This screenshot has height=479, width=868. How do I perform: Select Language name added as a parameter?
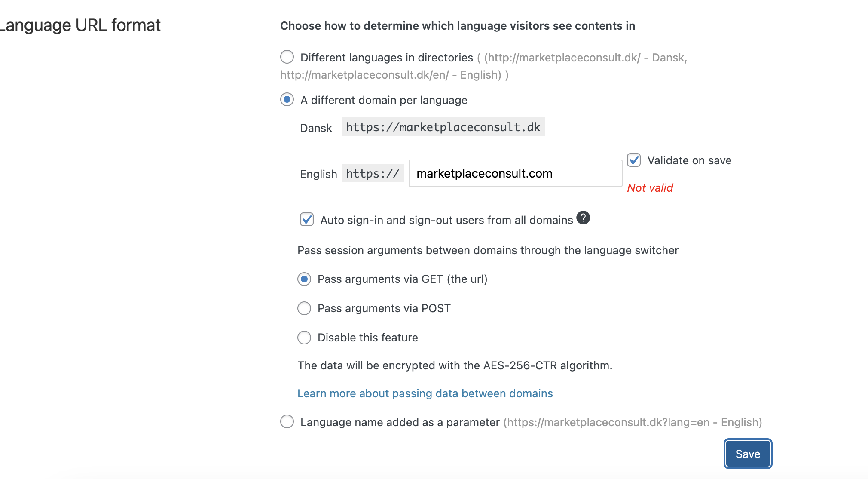(287, 421)
